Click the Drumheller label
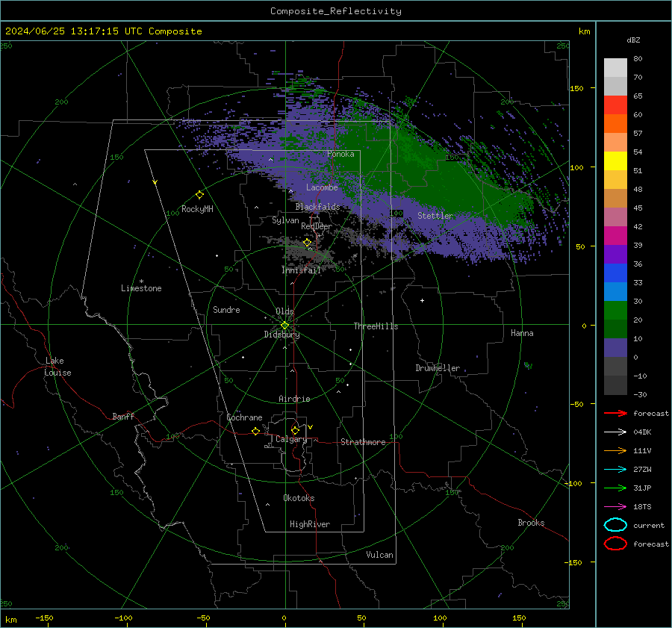Image resolution: width=672 pixels, height=628 pixels. (438, 368)
